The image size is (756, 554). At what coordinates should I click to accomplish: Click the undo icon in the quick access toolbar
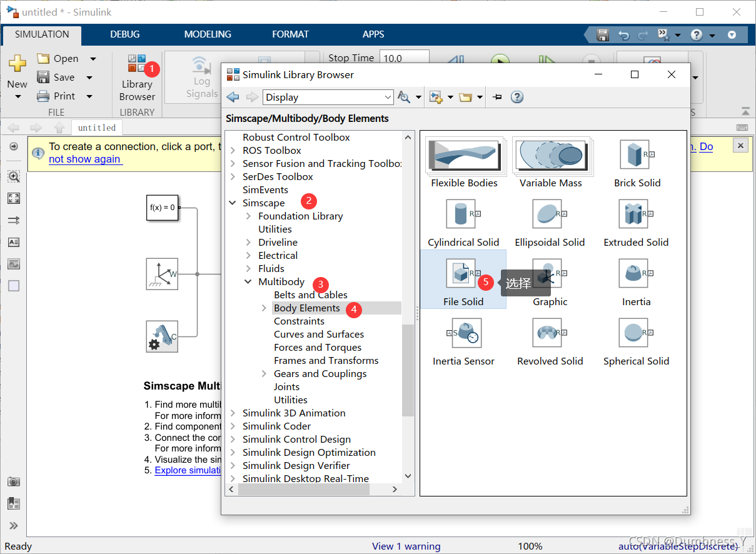pyautogui.click(x=623, y=35)
